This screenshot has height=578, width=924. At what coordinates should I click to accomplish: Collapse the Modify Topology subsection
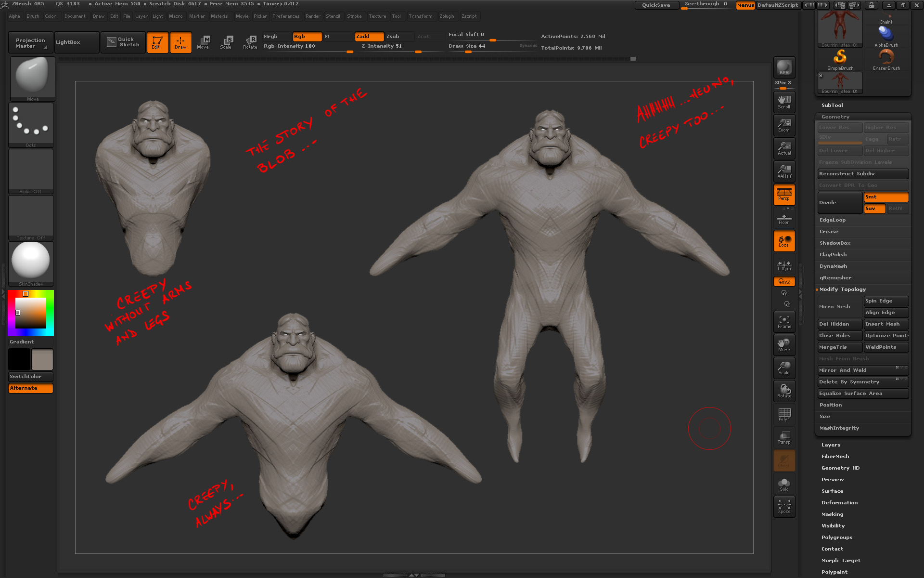pos(843,289)
